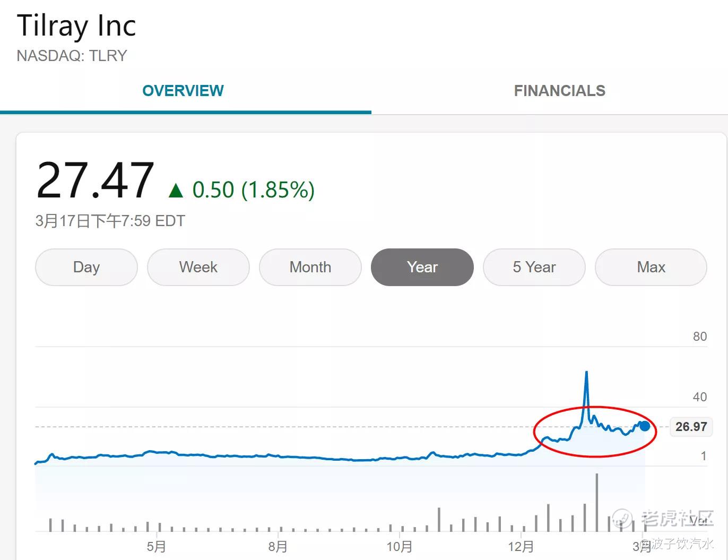Click the 12月 axis label
Viewport: 728px width, 560px height.
(x=521, y=547)
